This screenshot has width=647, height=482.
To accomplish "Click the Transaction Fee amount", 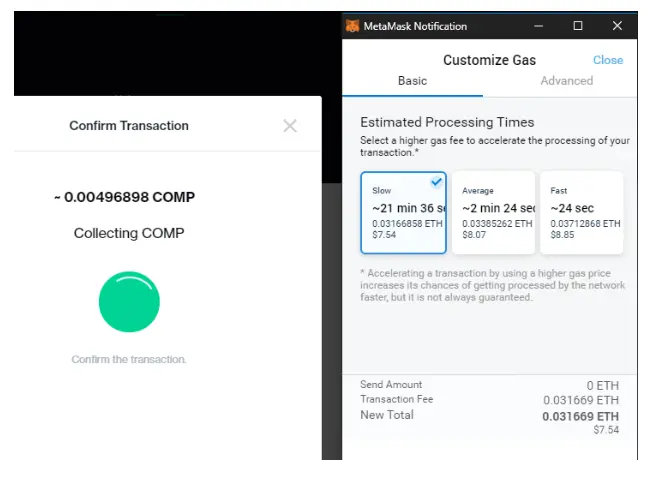I will pyautogui.click(x=581, y=400).
